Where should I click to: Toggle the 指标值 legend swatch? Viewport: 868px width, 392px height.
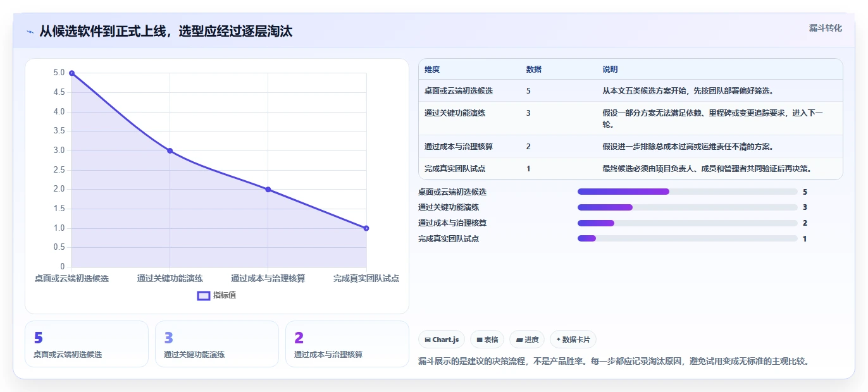coord(204,295)
